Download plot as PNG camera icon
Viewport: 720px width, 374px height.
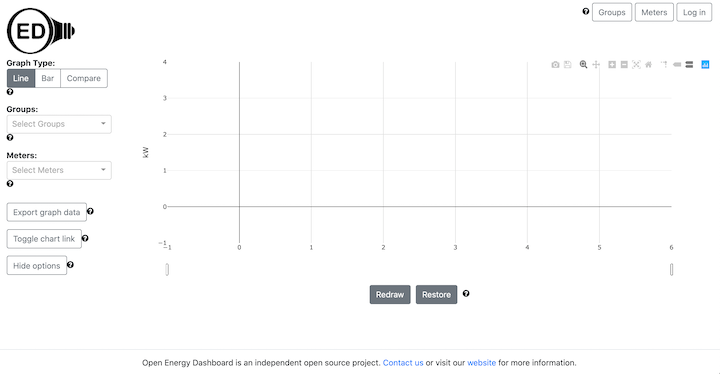tap(555, 65)
